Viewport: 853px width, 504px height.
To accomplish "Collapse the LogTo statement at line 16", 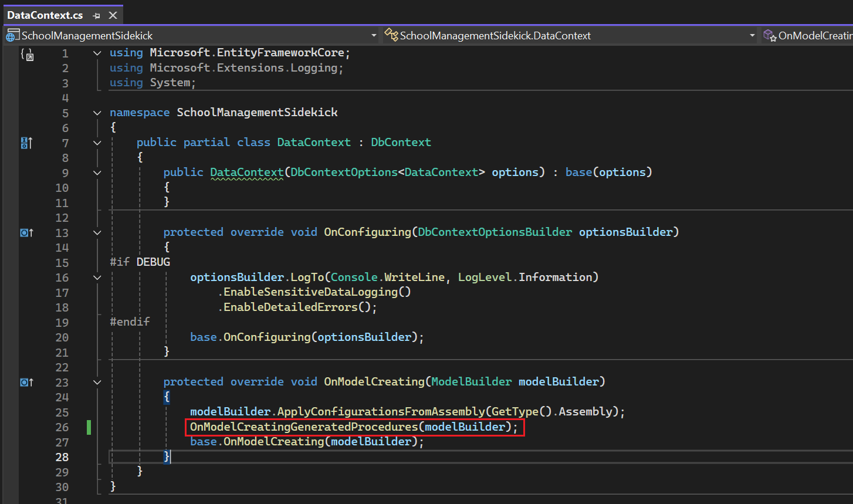I will (97, 278).
